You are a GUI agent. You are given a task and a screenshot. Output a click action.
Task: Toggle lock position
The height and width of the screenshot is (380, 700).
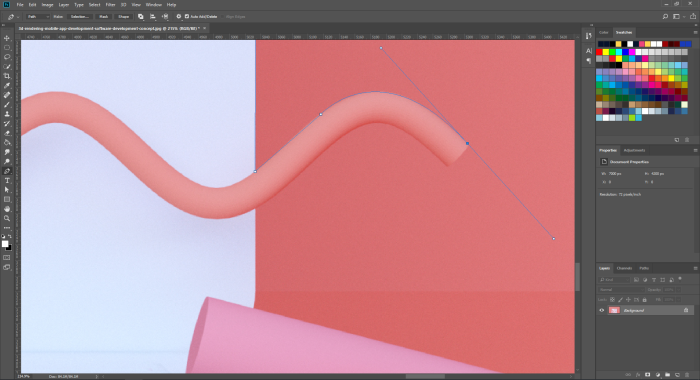click(628, 300)
